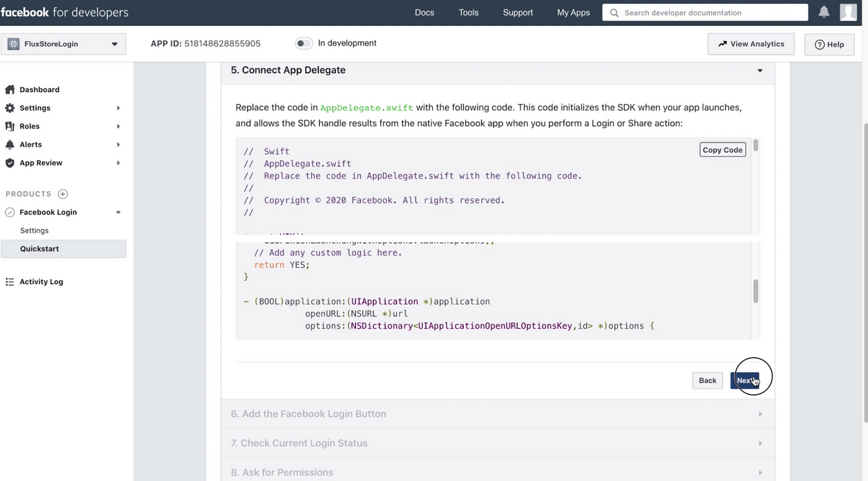Collapse the Facebook Login product arrow
868x481 pixels.
coord(118,213)
